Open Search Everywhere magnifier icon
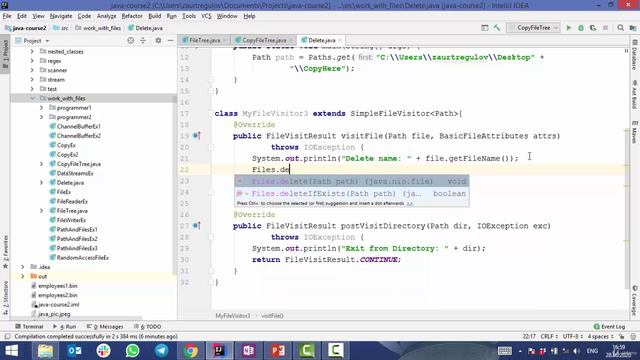The width and height of the screenshot is (640, 360). click(620, 28)
